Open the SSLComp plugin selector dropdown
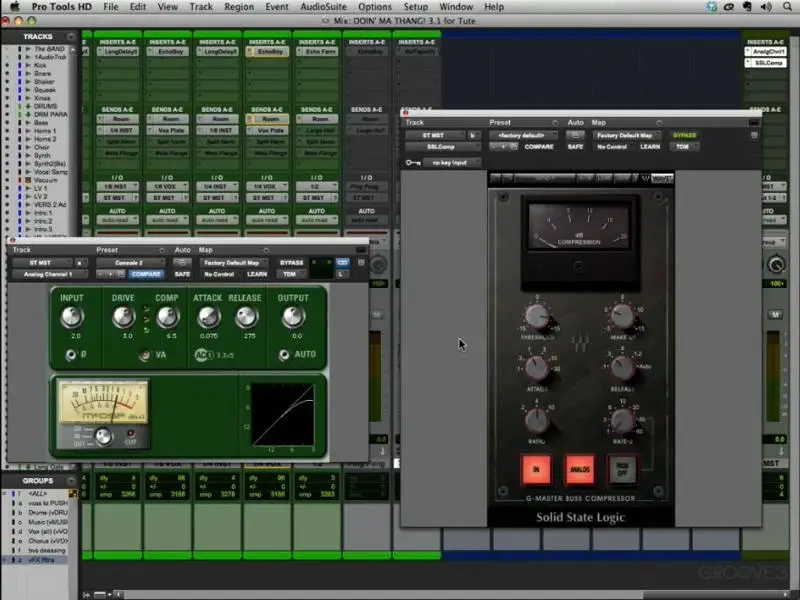 (x=443, y=147)
